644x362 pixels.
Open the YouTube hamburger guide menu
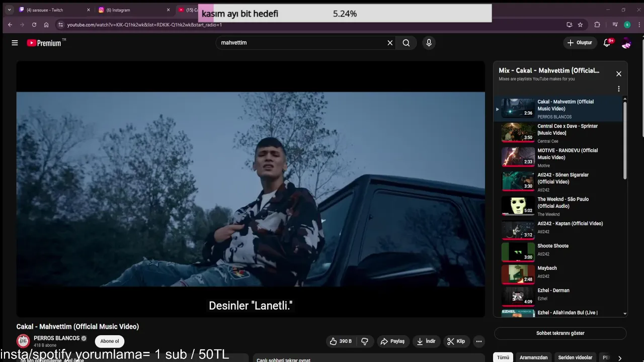point(15,43)
